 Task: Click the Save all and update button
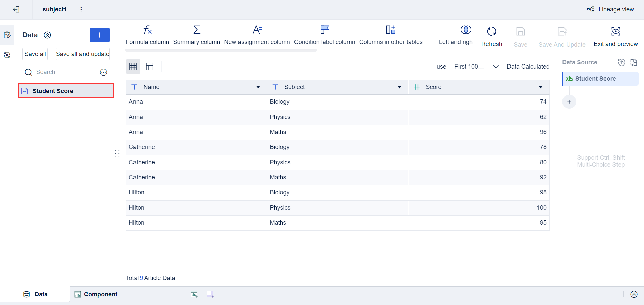pos(83,54)
